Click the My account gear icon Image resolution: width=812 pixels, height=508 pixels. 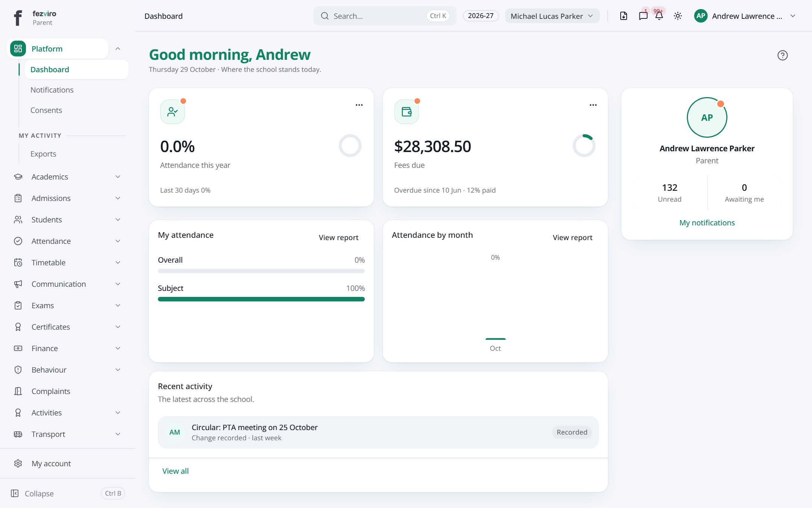pos(18,464)
